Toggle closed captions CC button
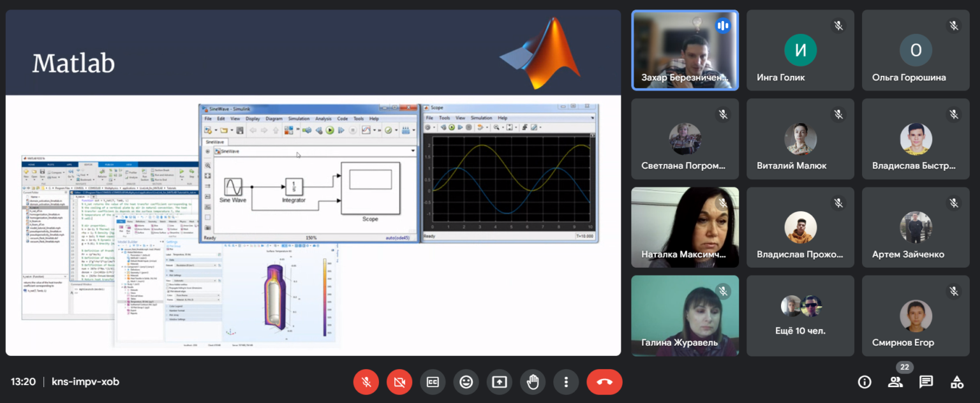The height and width of the screenshot is (403, 980). pyautogui.click(x=433, y=382)
